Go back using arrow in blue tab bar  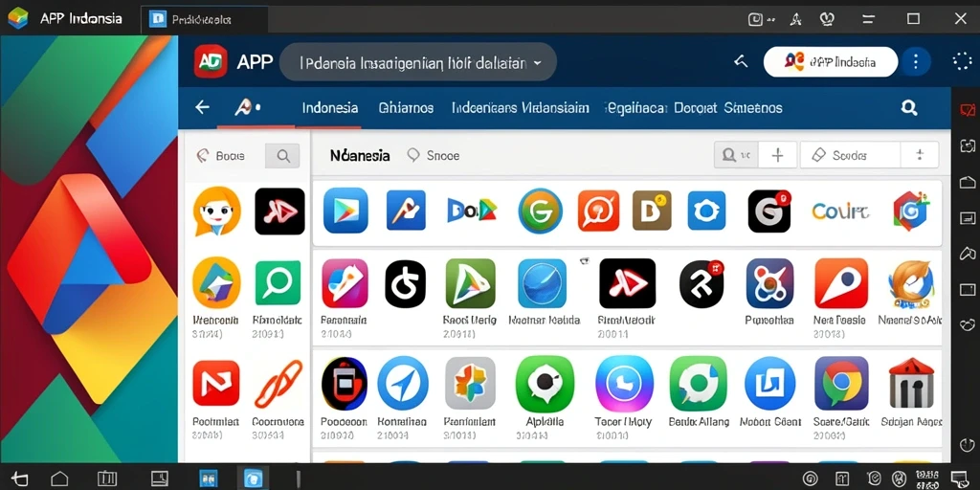(x=202, y=107)
